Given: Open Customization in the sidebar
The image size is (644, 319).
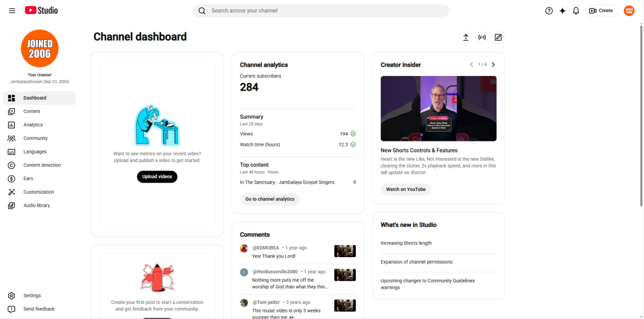Looking at the screenshot, I should [40, 192].
